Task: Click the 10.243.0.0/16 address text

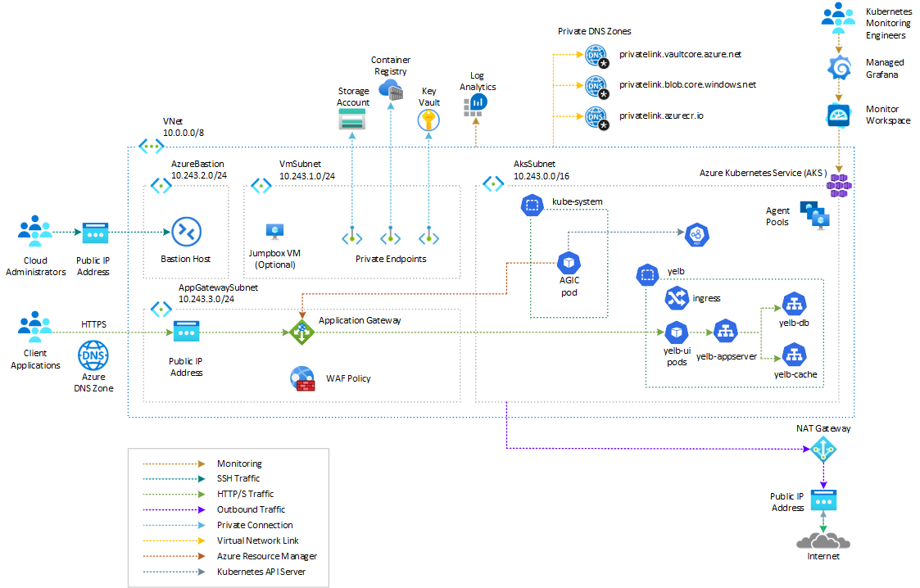Action: (542, 176)
